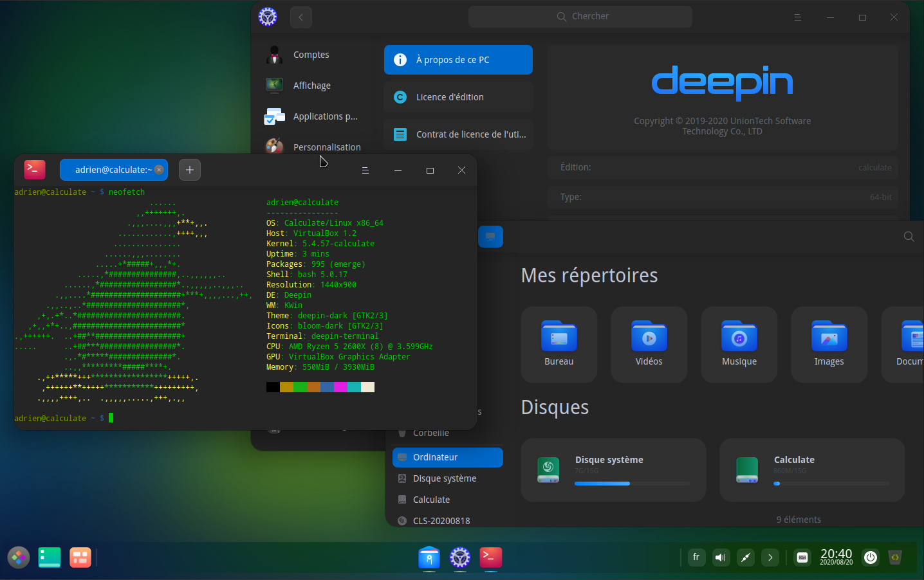
Task: Open the volume control in the tray
Action: 721,557
